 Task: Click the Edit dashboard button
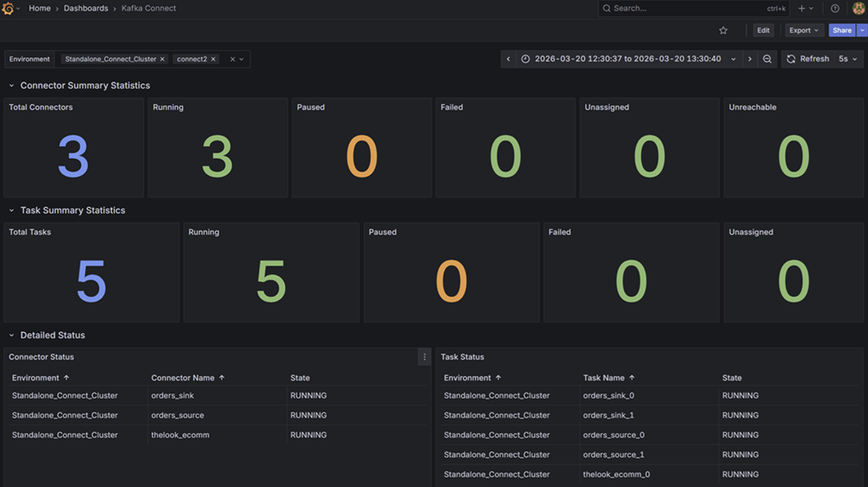[x=763, y=31]
